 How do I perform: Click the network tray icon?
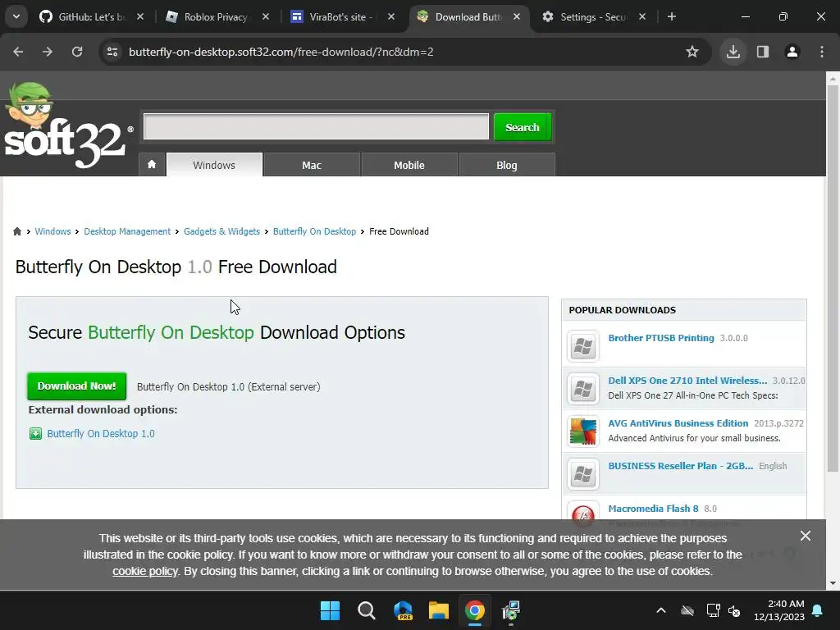coord(713,610)
